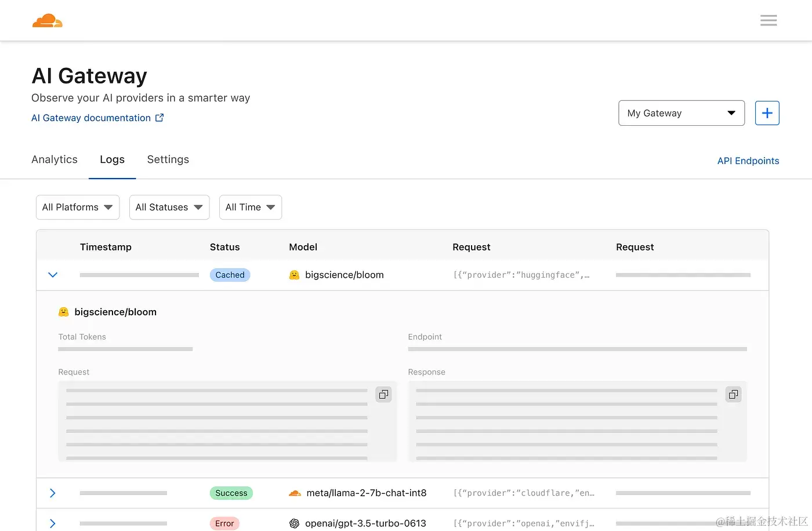Viewport: 812px width, 531px height.
Task: Click the Timestamp column header
Action: [106, 247]
